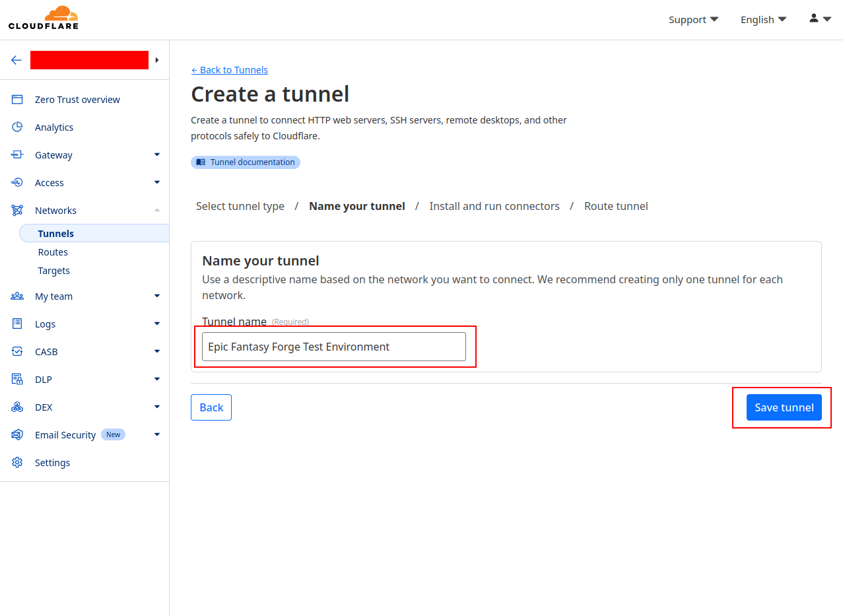Click the Logs document icon
The width and height of the screenshot is (843, 616).
(x=17, y=324)
